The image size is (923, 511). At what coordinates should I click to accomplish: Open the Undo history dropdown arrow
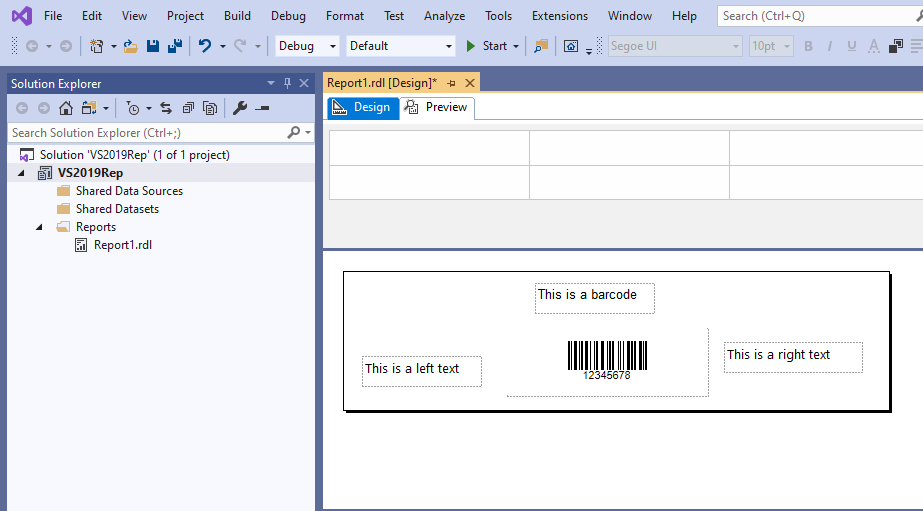(x=223, y=47)
